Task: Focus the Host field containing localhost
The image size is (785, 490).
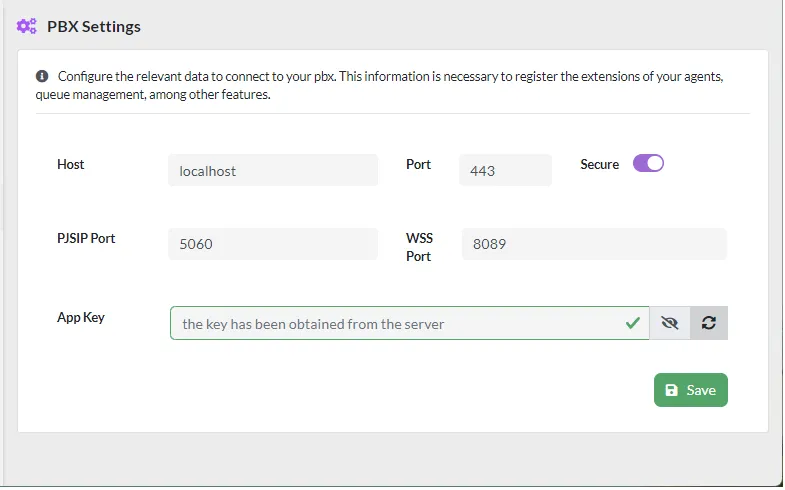Action: point(273,170)
